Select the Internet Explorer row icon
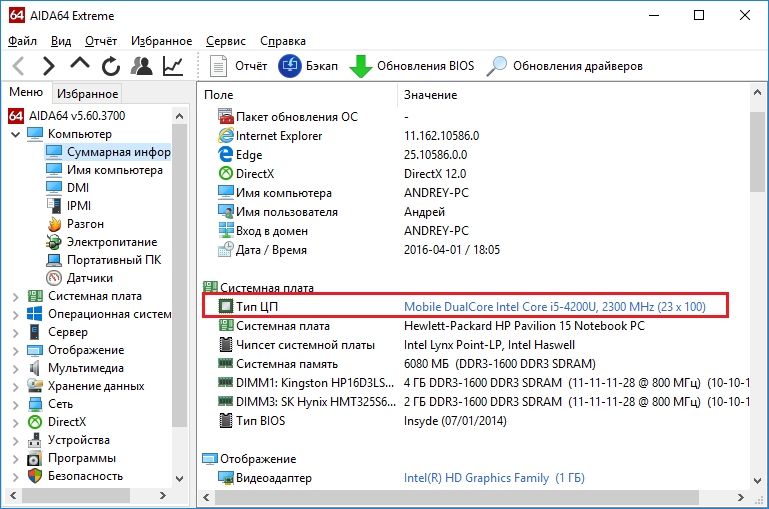The height and width of the screenshot is (509, 769). [226, 135]
